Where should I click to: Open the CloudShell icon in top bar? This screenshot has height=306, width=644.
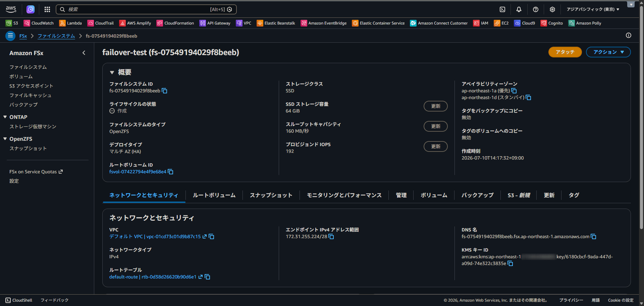point(502,9)
